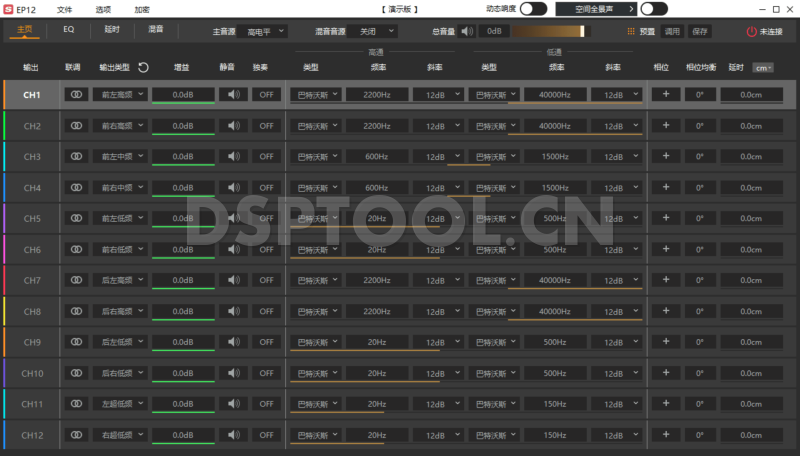Screen dimensions: 800x456
Task: Toggle link icon for CH1
Action: 76,94
